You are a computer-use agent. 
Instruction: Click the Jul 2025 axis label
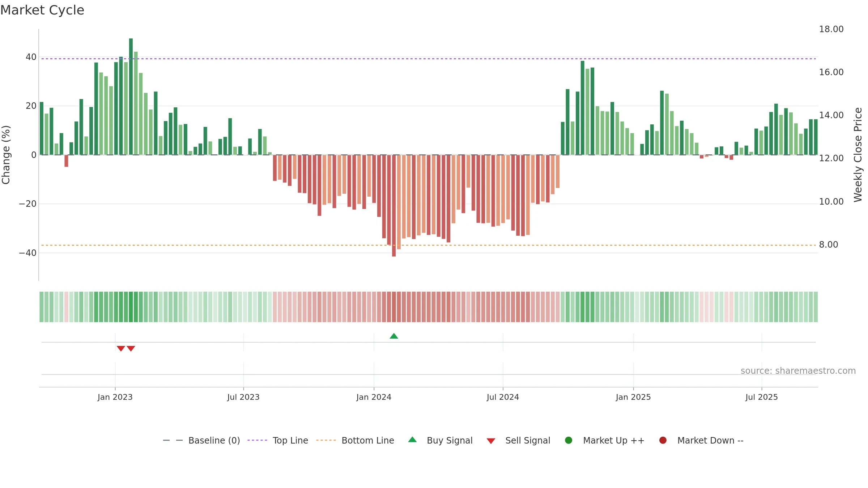pos(762,397)
